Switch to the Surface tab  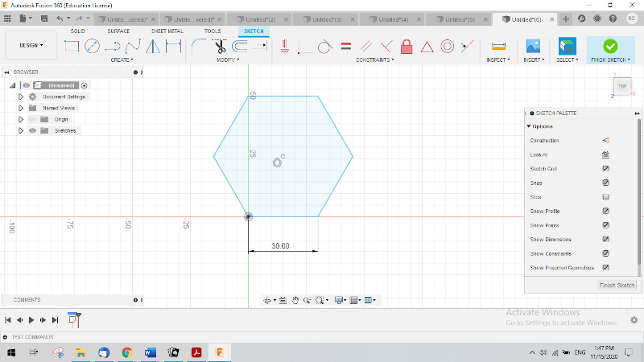[118, 31]
